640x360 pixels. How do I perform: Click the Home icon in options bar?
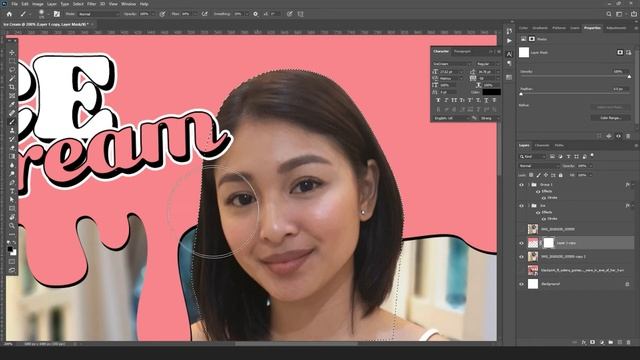[9, 14]
